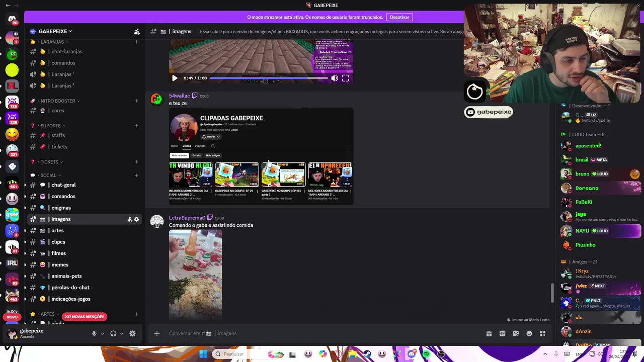644x362 pixels.
Task: Open the CLIPADAS GABEPEIXE screenshot image
Action: click(261, 156)
